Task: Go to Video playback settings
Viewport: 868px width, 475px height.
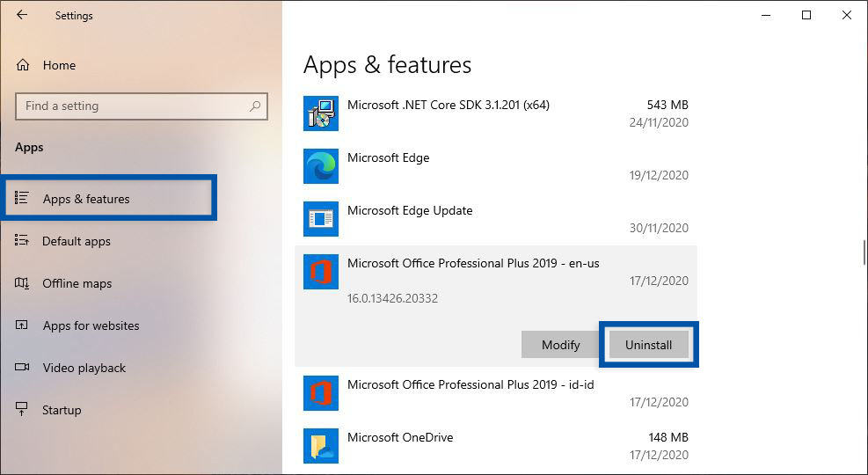Action: [84, 368]
